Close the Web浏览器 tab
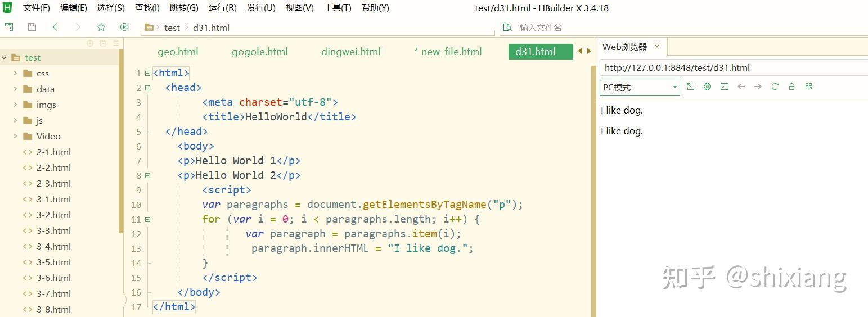Image resolution: width=868 pixels, height=317 pixels. [656, 47]
